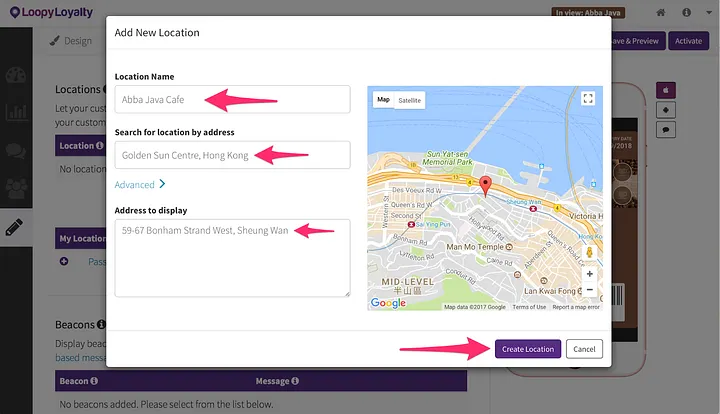Select the Map view type
Viewport: 720px width, 414px height.
coord(383,100)
